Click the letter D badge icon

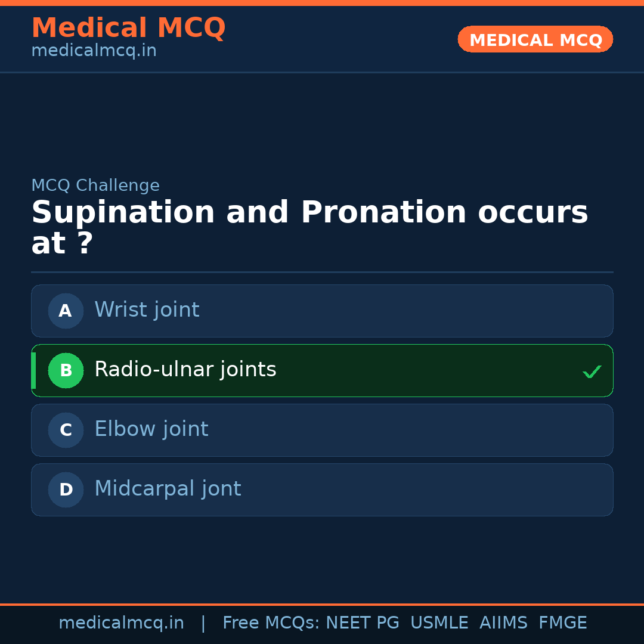click(65, 490)
